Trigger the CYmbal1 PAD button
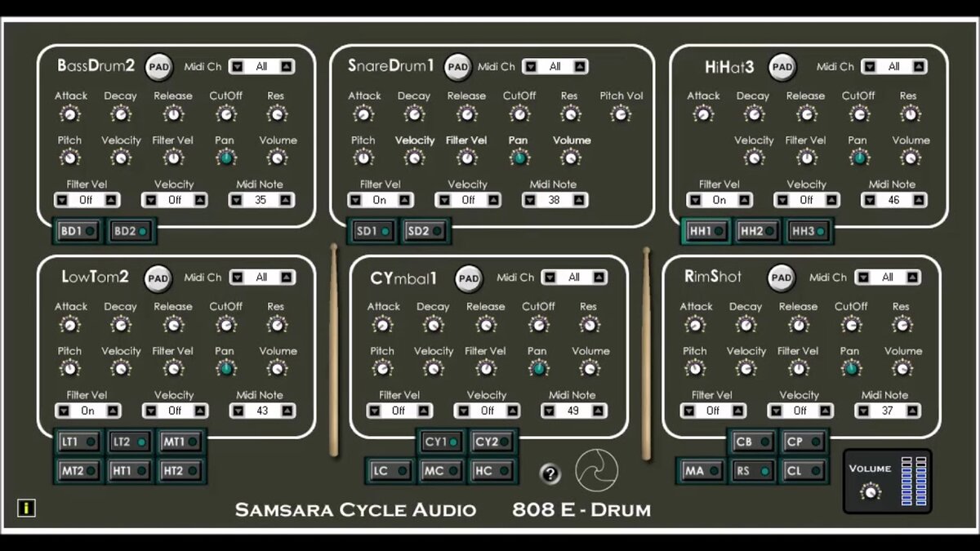The height and width of the screenshot is (551, 980). click(x=469, y=278)
